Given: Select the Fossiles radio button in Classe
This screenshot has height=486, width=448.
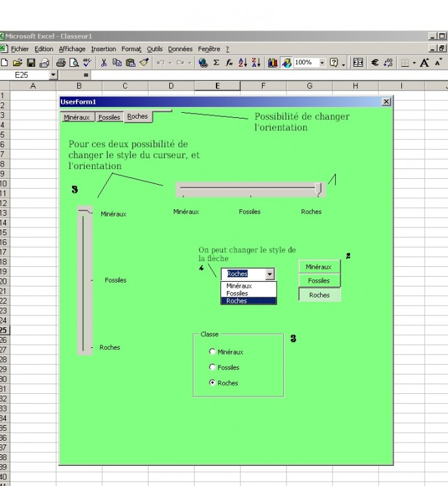Looking at the screenshot, I should [x=212, y=367].
